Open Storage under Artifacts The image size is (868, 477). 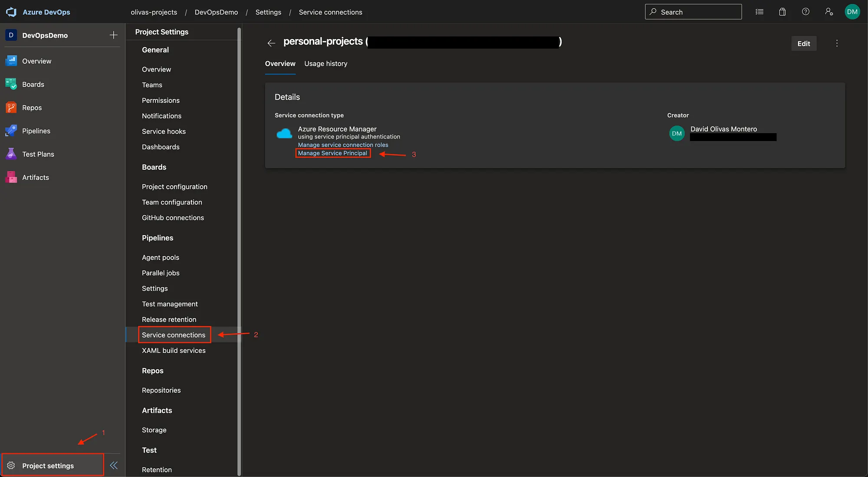tap(154, 430)
